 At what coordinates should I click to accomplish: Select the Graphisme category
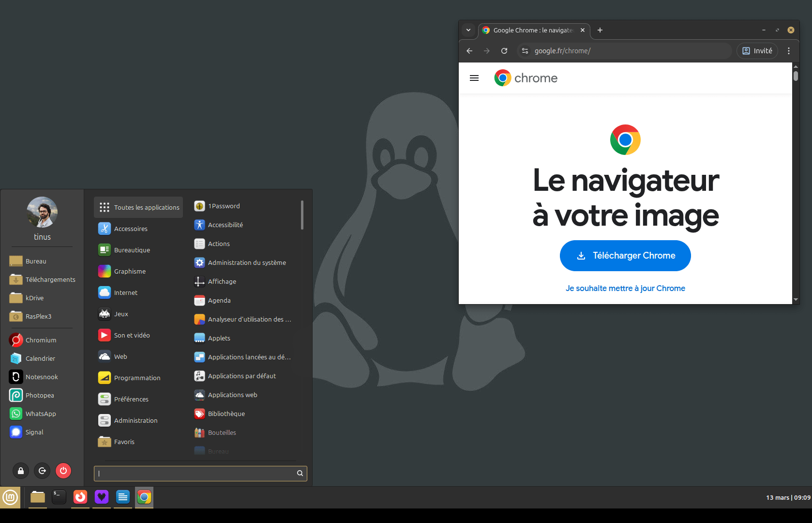130,271
